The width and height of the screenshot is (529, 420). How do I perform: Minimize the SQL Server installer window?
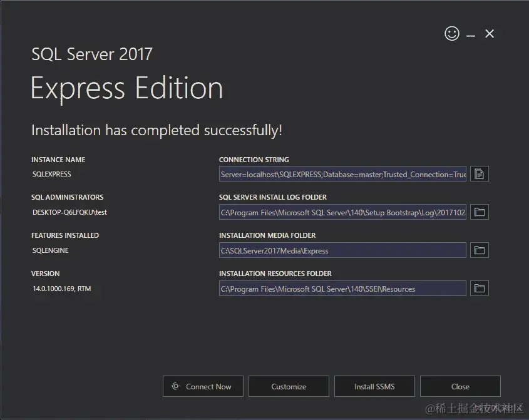click(x=471, y=36)
